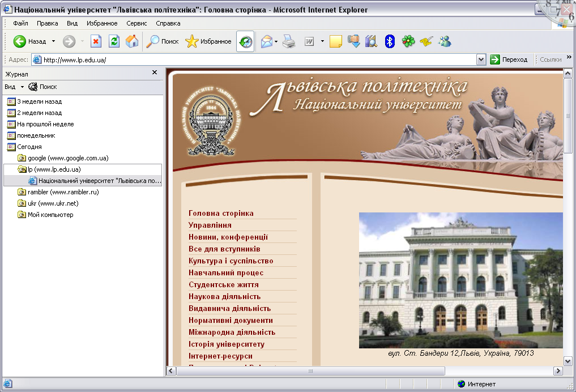The width and height of the screenshot is (576, 392).
Task: Open the Історія університету link
Action: (227, 344)
